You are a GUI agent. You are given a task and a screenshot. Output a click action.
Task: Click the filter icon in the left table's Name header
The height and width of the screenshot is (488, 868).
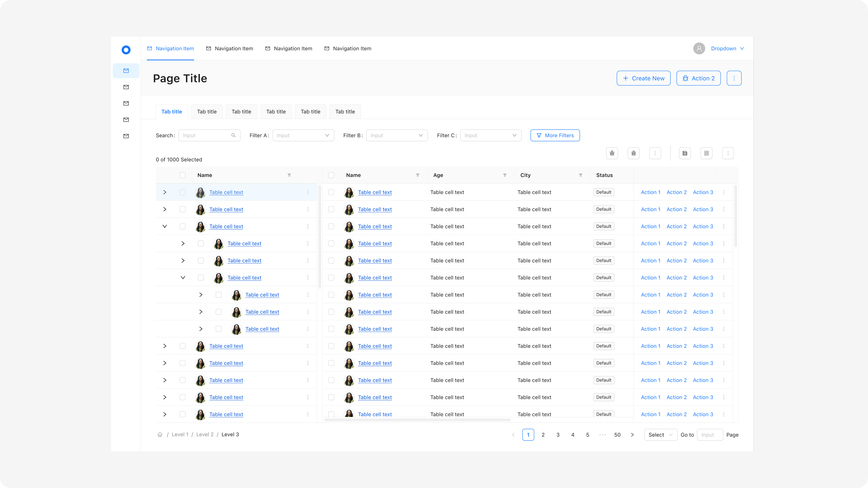tap(289, 175)
